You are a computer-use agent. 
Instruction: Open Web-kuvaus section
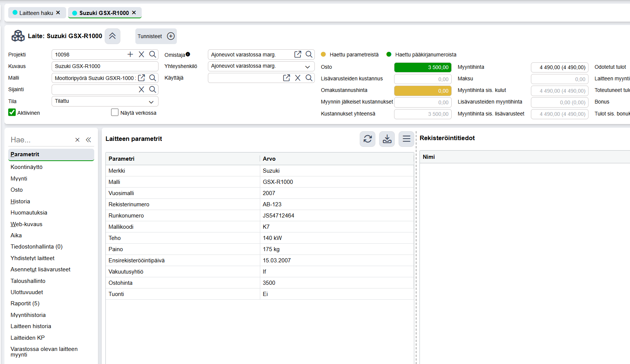tap(26, 224)
